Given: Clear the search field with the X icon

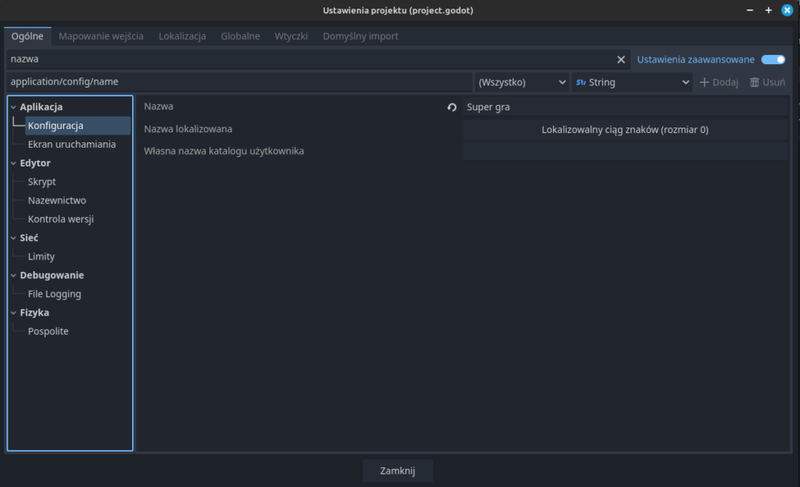Looking at the screenshot, I should tap(621, 60).
